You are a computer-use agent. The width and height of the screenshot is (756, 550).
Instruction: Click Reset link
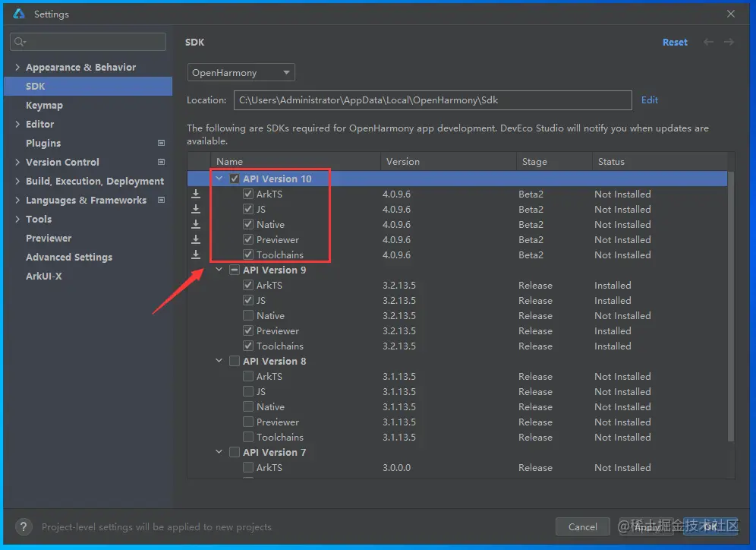(675, 43)
